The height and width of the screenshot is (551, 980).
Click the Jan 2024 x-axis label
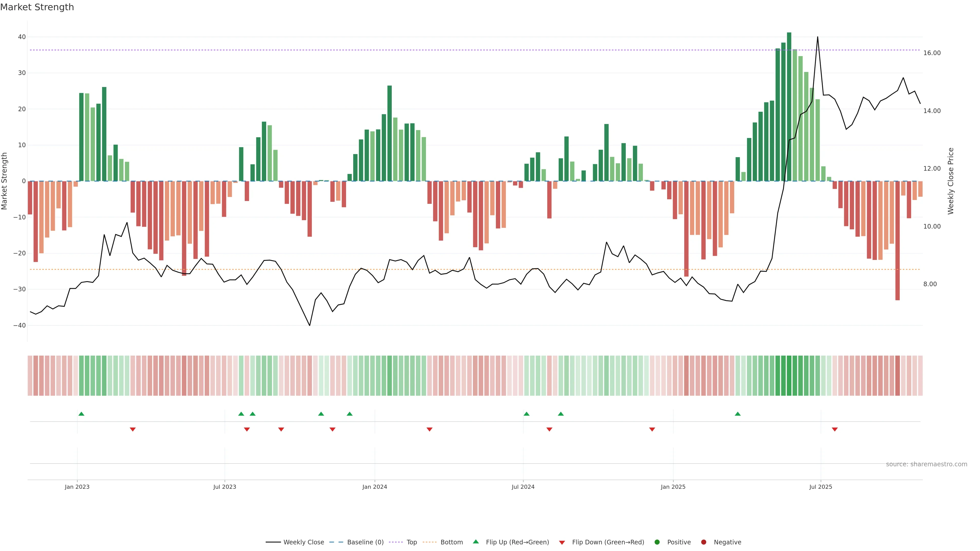(x=374, y=487)
